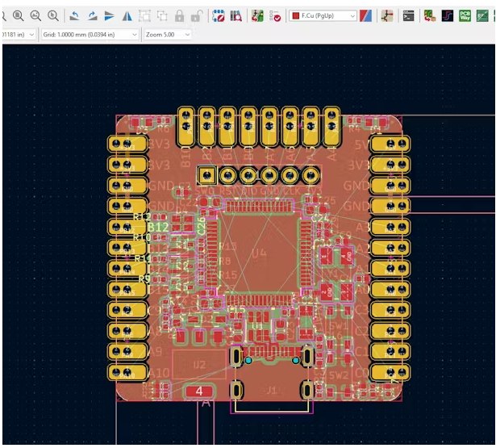The width and height of the screenshot is (496, 448).
Task: Lock the selected items
Action: point(180,15)
